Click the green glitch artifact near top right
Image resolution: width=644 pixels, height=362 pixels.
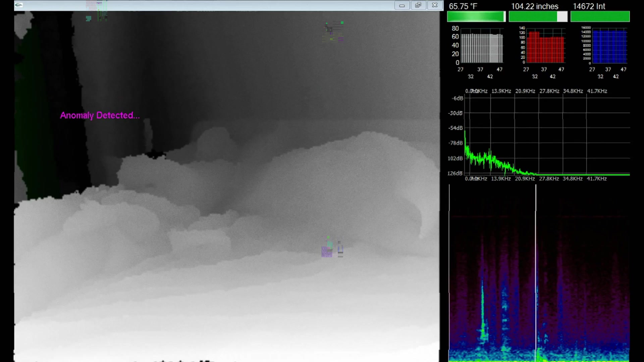tap(333, 31)
